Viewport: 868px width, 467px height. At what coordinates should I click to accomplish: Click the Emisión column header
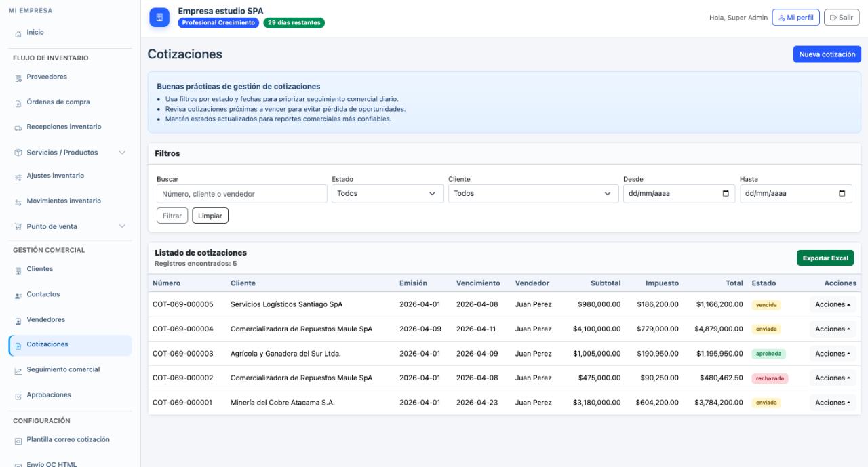pyautogui.click(x=414, y=283)
